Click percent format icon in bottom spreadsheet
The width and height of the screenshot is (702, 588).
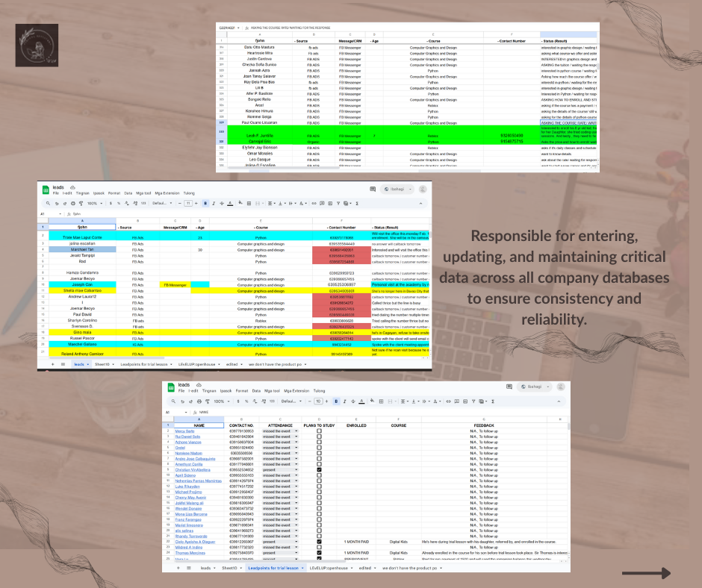coord(246,401)
